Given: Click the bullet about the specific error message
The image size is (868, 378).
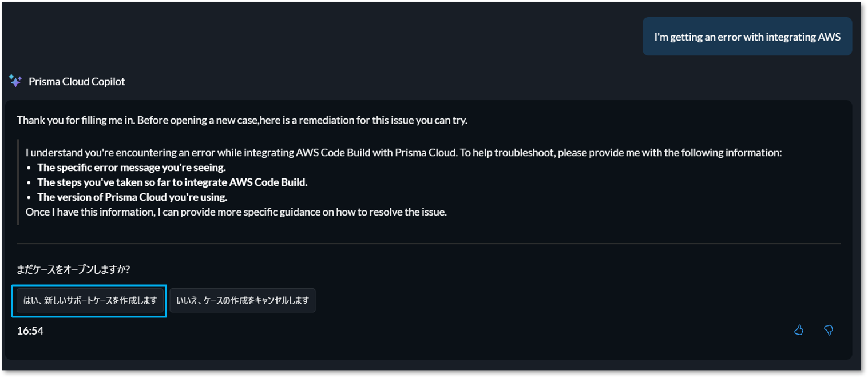Looking at the screenshot, I should (x=131, y=168).
